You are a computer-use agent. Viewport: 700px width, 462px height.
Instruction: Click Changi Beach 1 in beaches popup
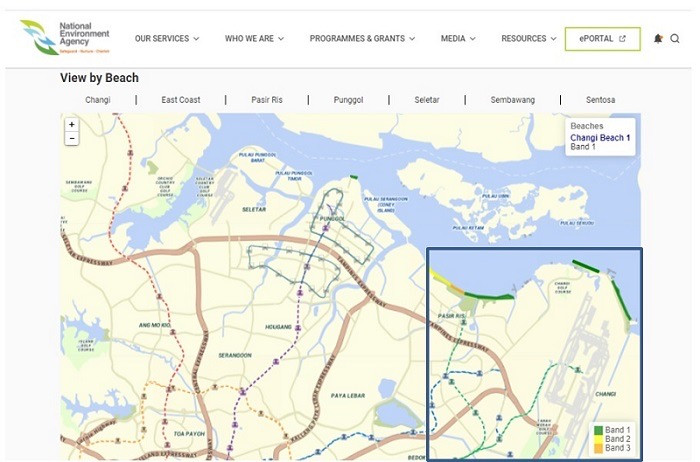coord(600,137)
